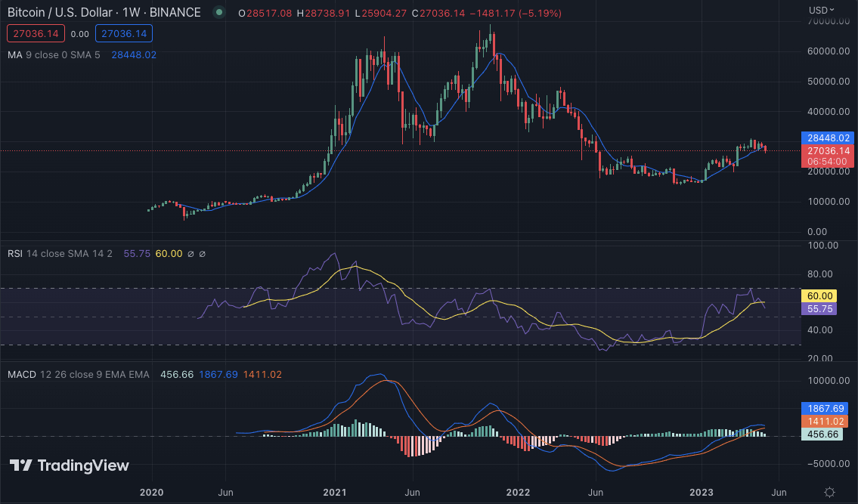Click the "MACD 12 26 close 9 EMA EMA" legend
858x504 pixels.
79,374
